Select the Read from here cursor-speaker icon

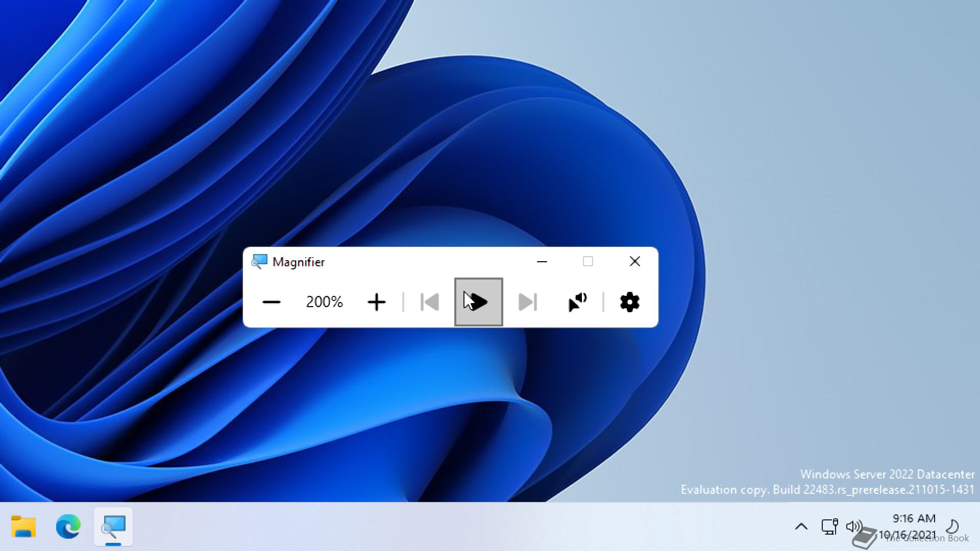(578, 302)
